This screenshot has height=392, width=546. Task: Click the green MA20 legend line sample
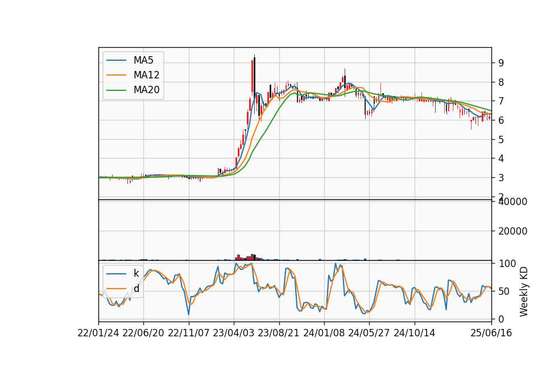pyautogui.click(x=116, y=90)
